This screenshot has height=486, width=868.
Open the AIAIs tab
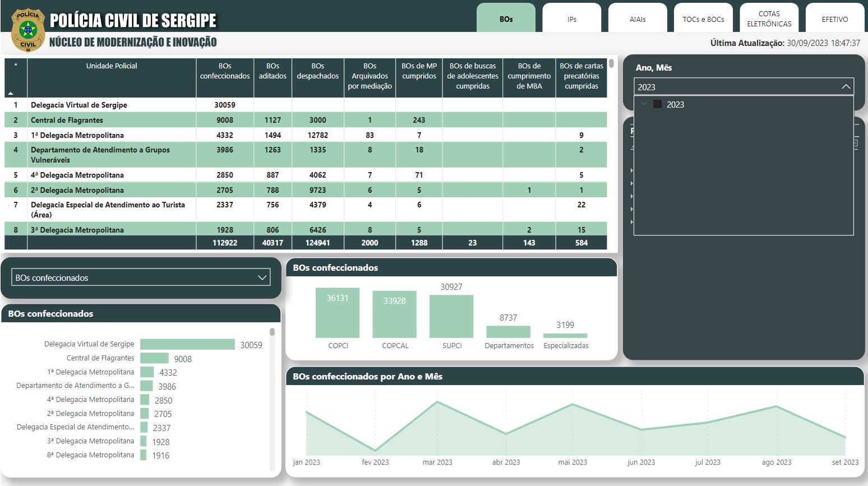pyautogui.click(x=637, y=19)
